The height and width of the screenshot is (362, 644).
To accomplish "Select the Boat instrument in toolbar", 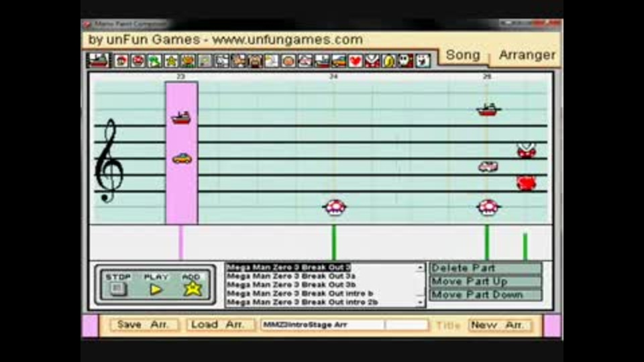I will coord(322,61).
